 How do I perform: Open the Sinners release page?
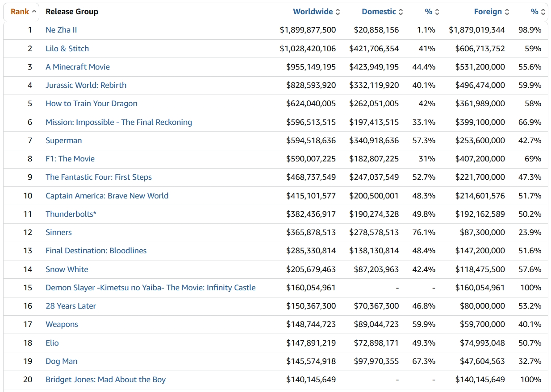(58, 232)
